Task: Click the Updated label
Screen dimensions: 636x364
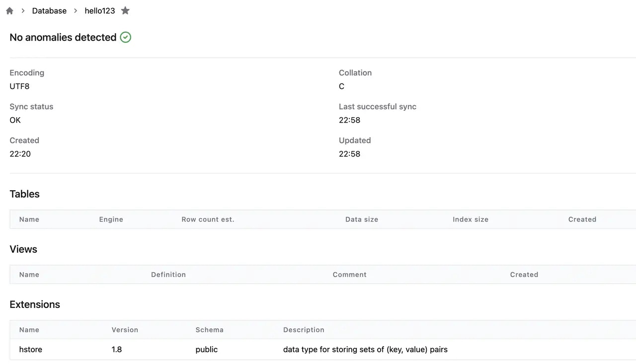Action: tap(355, 141)
